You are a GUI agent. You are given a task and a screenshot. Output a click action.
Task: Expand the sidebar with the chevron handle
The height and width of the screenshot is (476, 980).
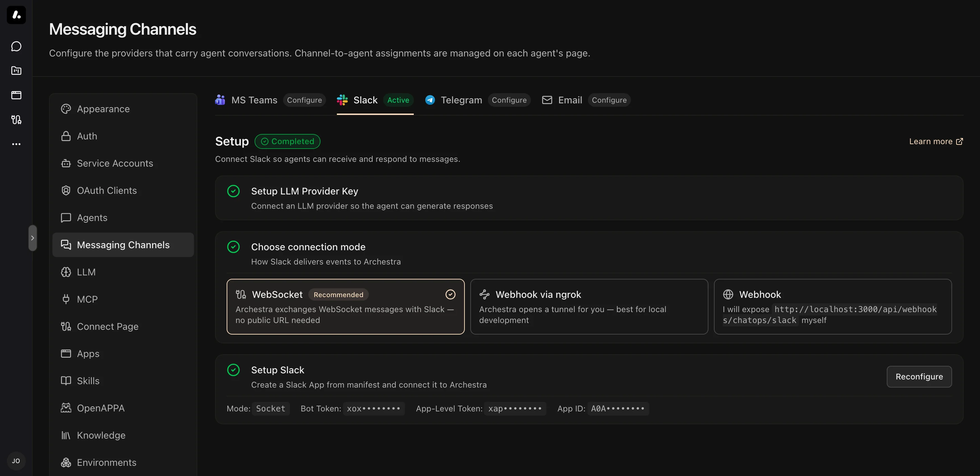pos(33,238)
